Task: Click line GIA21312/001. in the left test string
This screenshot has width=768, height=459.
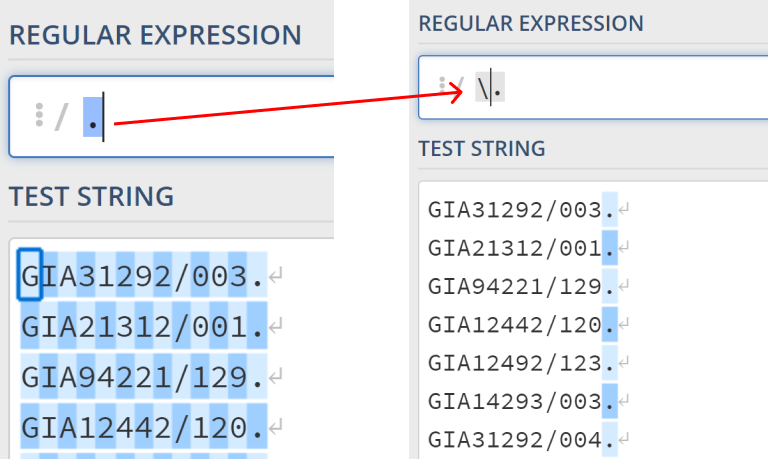Action: pyautogui.click(x=142, y=325)
